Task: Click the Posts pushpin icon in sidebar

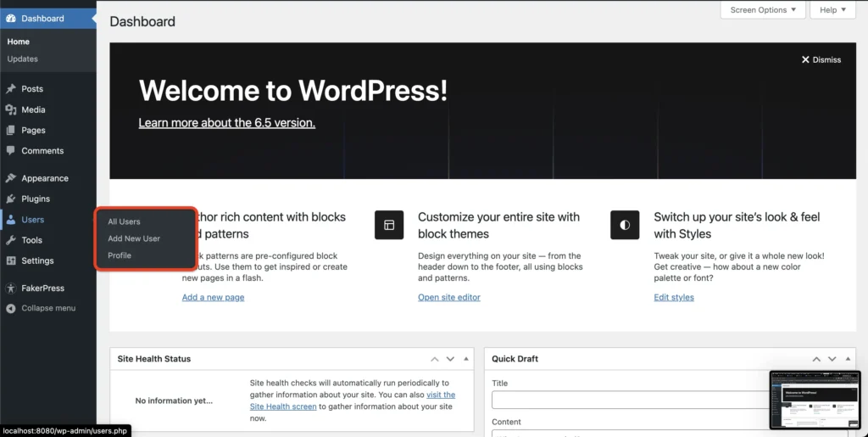Action: point(11,89)
